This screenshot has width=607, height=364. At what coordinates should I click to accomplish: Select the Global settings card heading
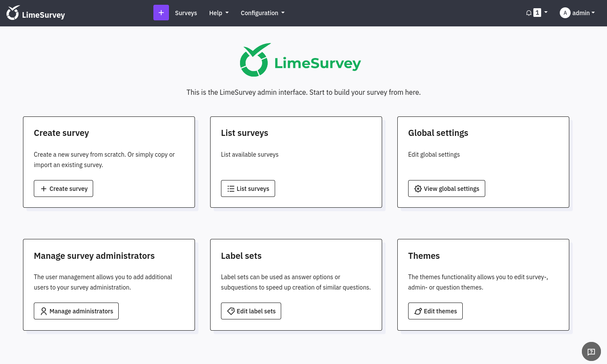(438, 133)
